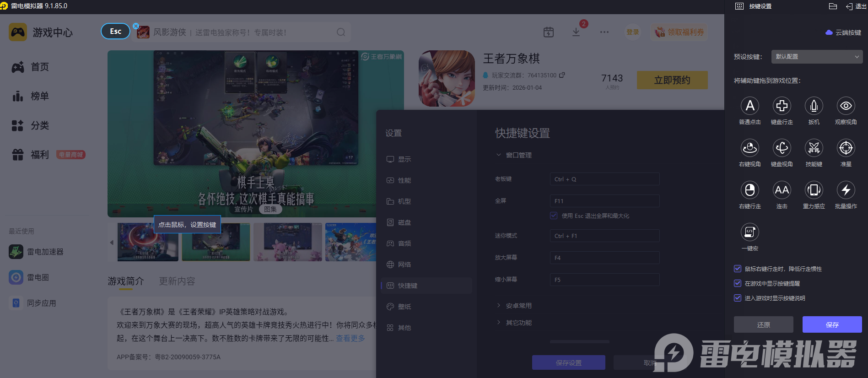Open the 机型 settings tab

point(426,201)
